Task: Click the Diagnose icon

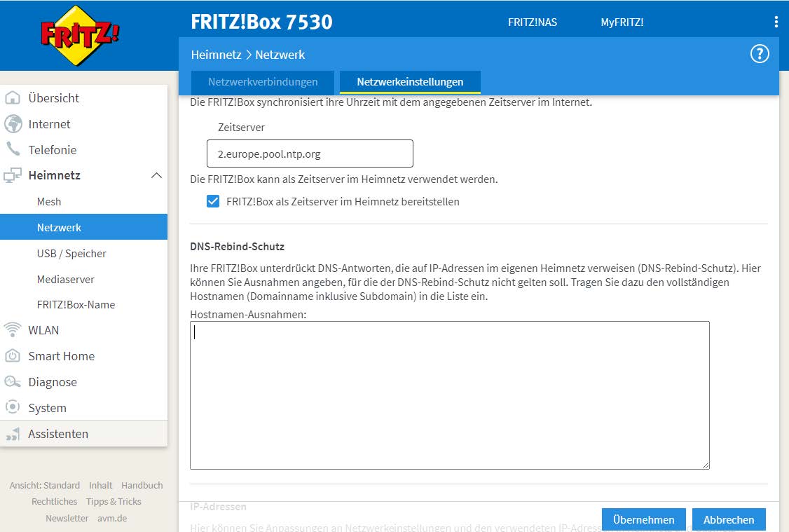Action: pos(13,382)
